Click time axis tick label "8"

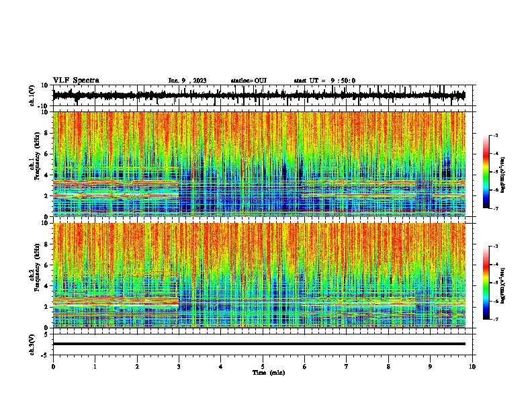[388, 367]
